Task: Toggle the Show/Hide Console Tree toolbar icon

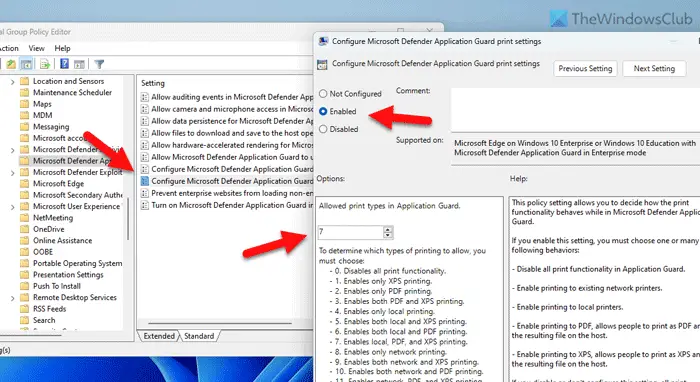Action: point(27,64)
